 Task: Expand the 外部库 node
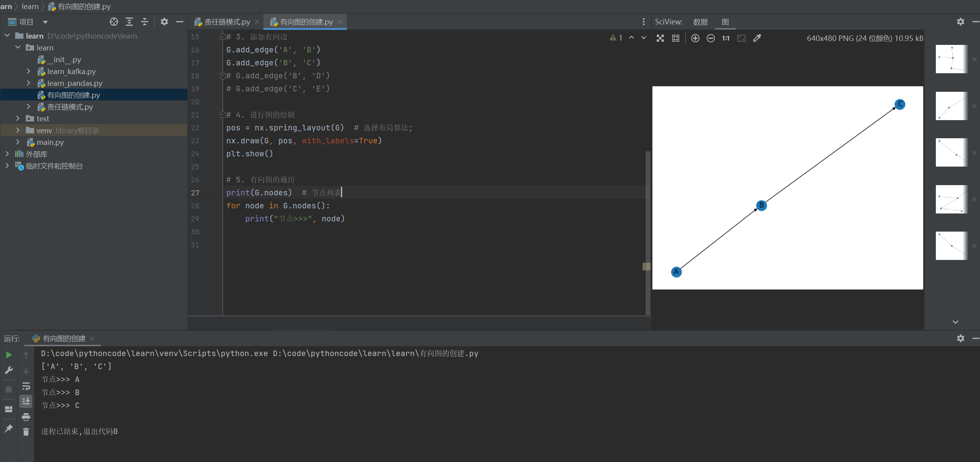(x=7, y=154)
